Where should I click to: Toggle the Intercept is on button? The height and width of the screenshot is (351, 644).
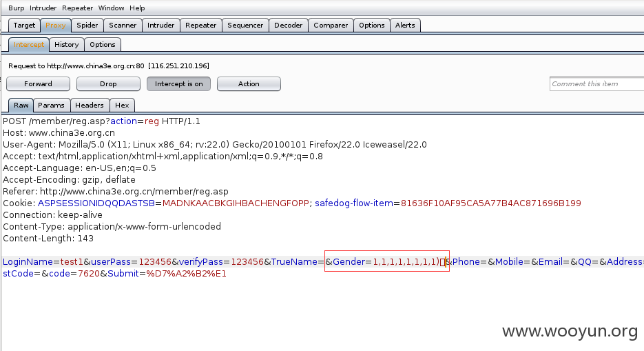click(178, 84)
